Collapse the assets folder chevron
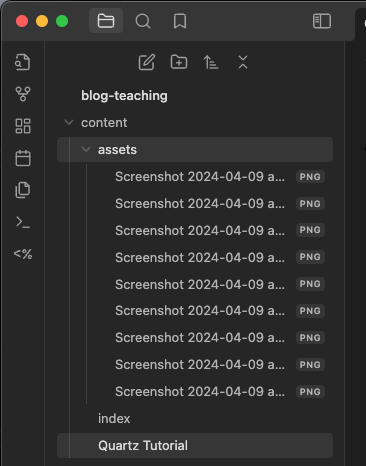The width and height of the screenshot is (366, 466). click(86, 149)
